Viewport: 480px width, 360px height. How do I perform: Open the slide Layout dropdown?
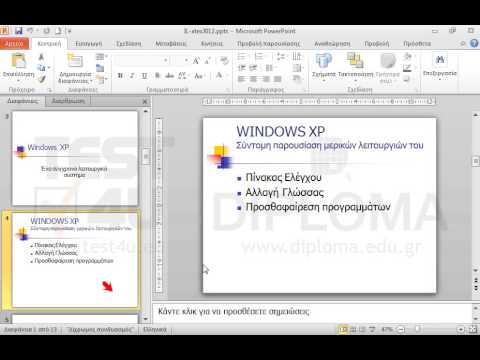pos(101,57)
